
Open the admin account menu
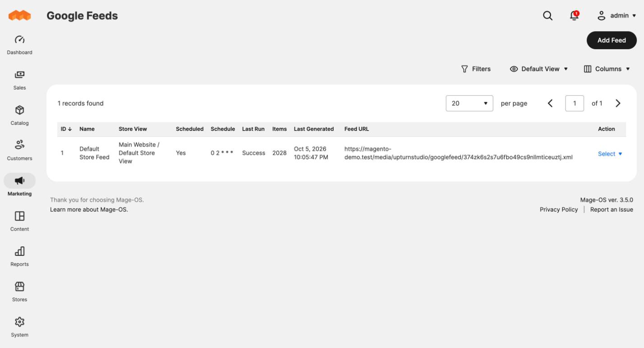[x=616, y=16]
